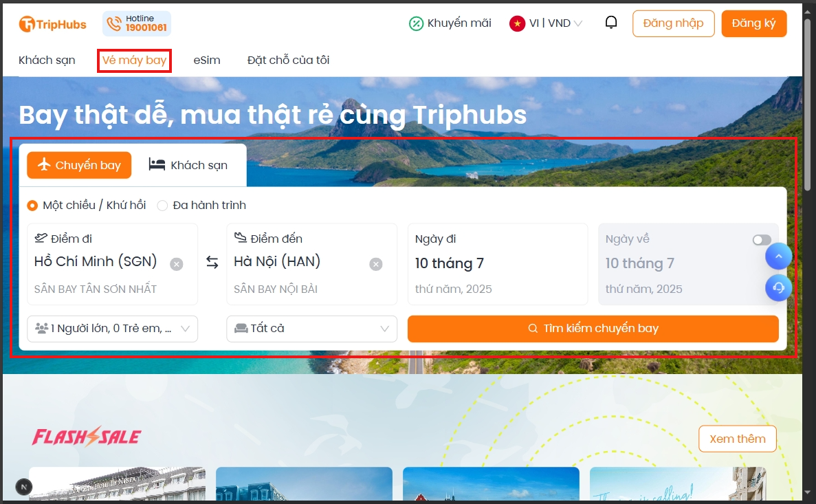The width and height of the screenshot is (816, 504).
Task: Open the notification bell
Action: pos(611,23)
